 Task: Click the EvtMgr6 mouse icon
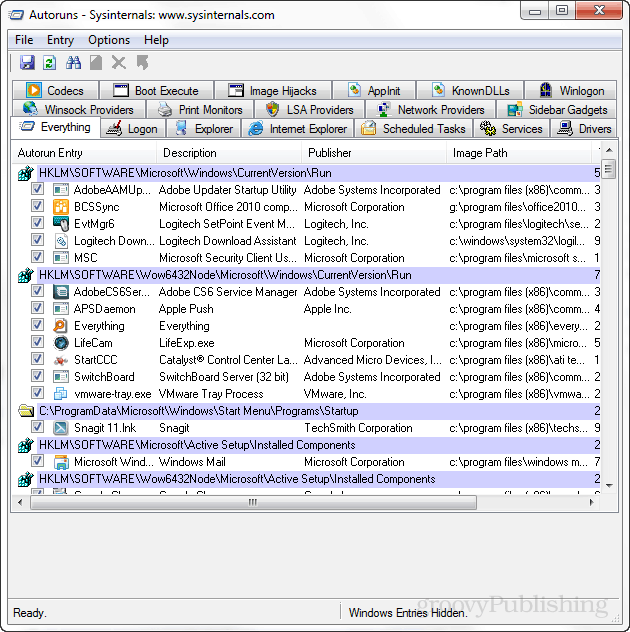click(60, 224)
